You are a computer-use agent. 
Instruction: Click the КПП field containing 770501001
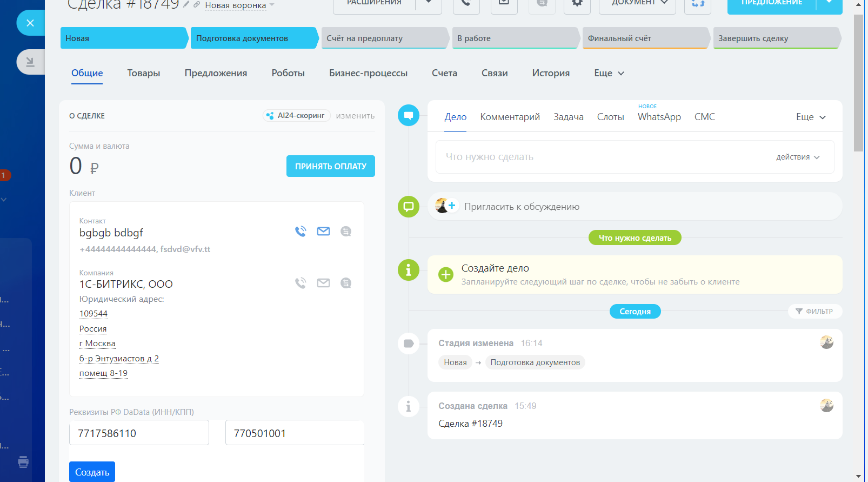(x=295, y=433)
